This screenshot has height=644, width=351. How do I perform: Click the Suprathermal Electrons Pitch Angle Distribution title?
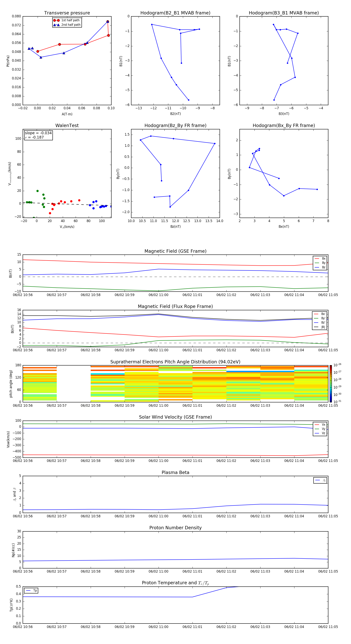point(175,362)
